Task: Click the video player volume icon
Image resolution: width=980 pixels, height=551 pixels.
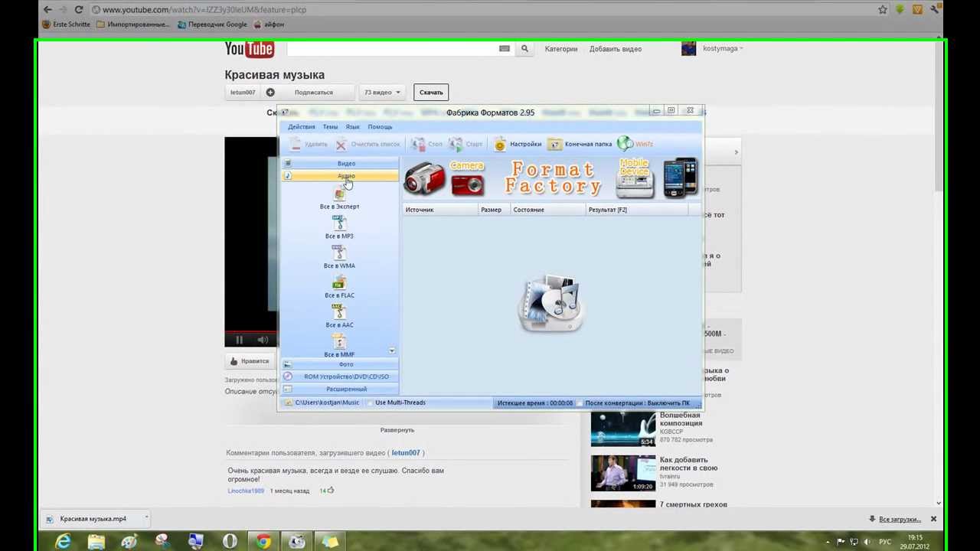Action: (263, 340)
